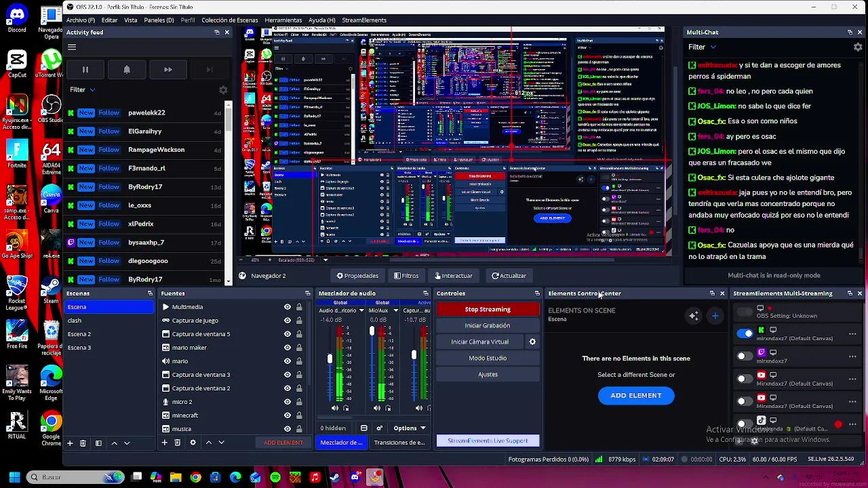Viewport: 868px width, 488px height.
Task: Add a new scene with plus icon
Action: click(x=69, y=443)
